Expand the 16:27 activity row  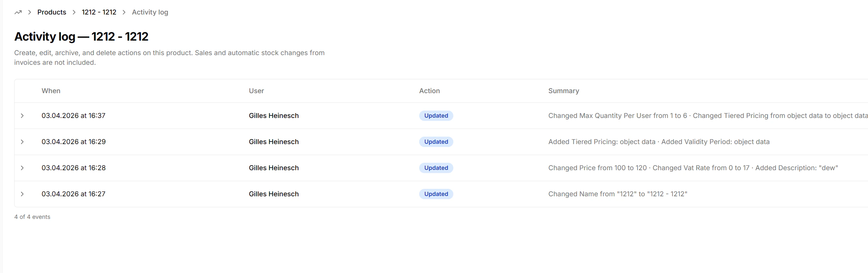[22, 194]
